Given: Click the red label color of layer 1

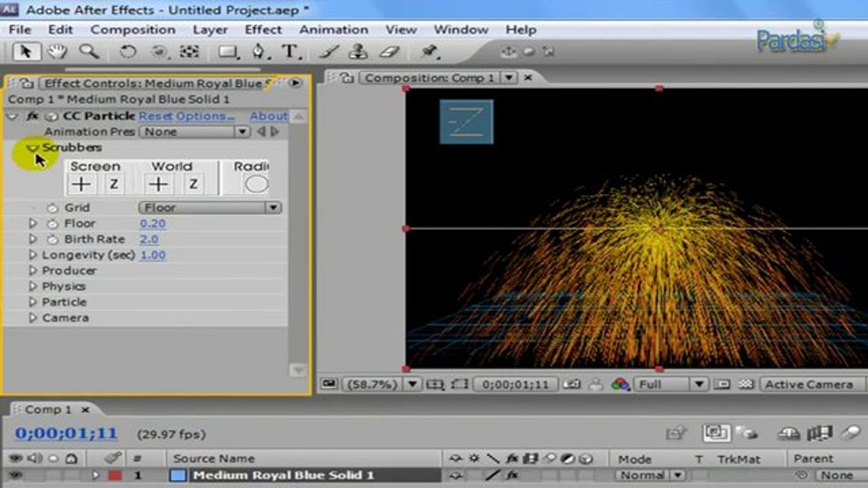Looking at the screenshot, I should 115,475.
